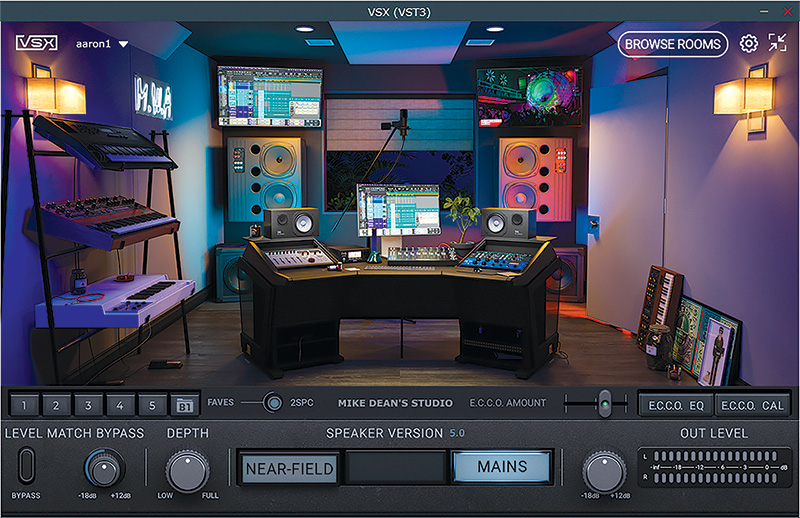Click the room's right main speaker
The width and height of the screenshot is (800, 518).
coord(535,179)
